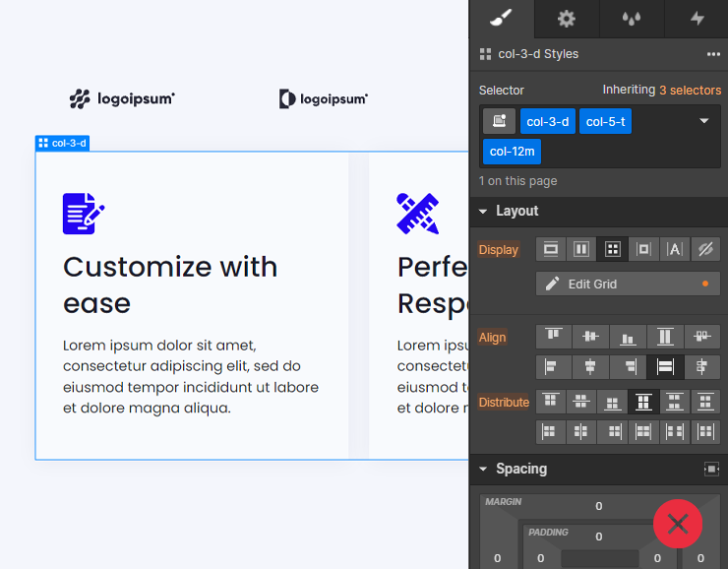The width and height of the screenshot is (728, 569).
Task: Justify items horizontally to center
Action: (590, 367)
